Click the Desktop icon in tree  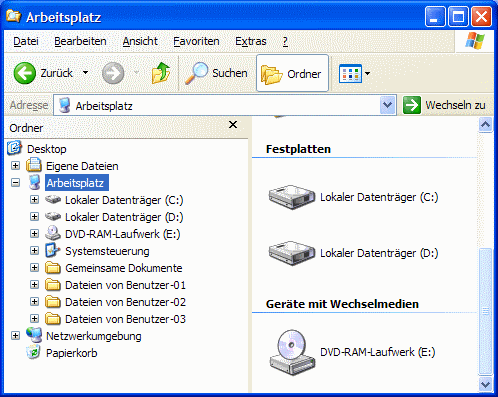[14, 148]
